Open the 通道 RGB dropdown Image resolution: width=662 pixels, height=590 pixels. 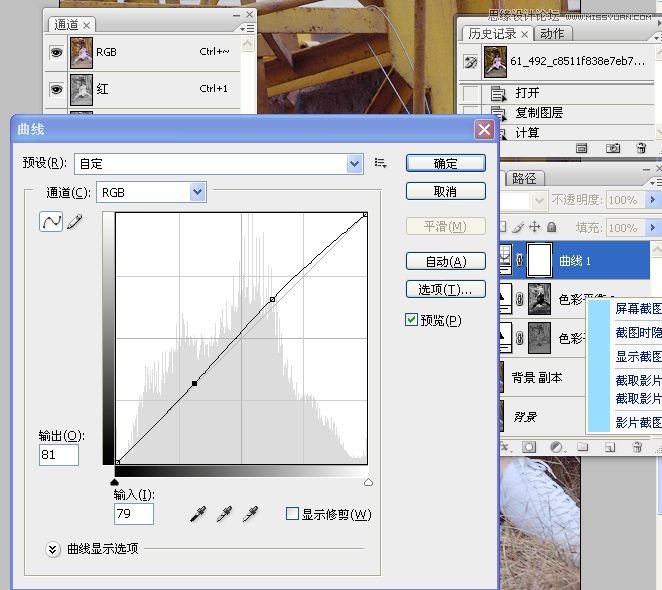point(198,193)
